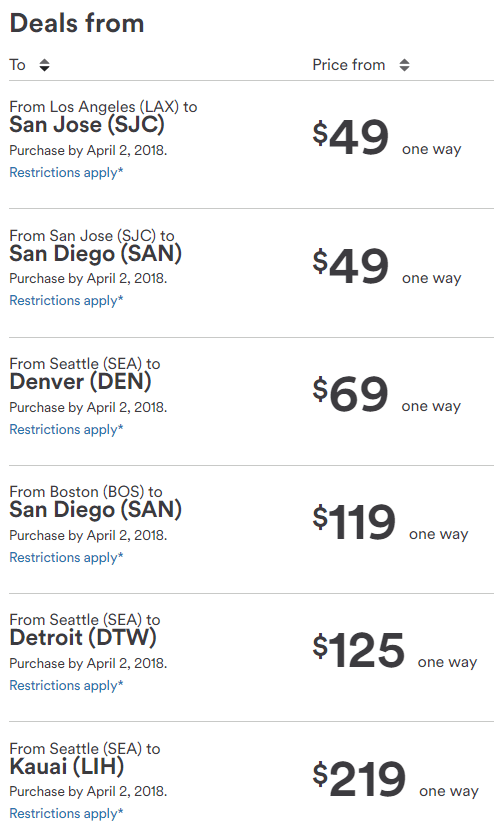This screenshot has height=831, width=494.
Task: Open Restrictions apply for the Los Angeles deal
Action: pyautogui.click(x=66, y=172)
